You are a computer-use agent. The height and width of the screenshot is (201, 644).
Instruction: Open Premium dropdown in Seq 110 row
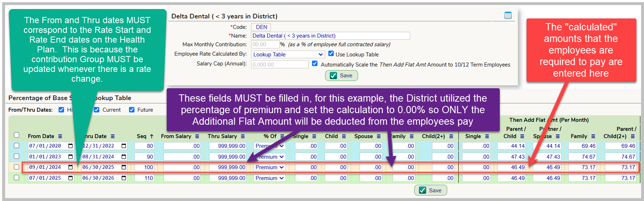(270, 178)
